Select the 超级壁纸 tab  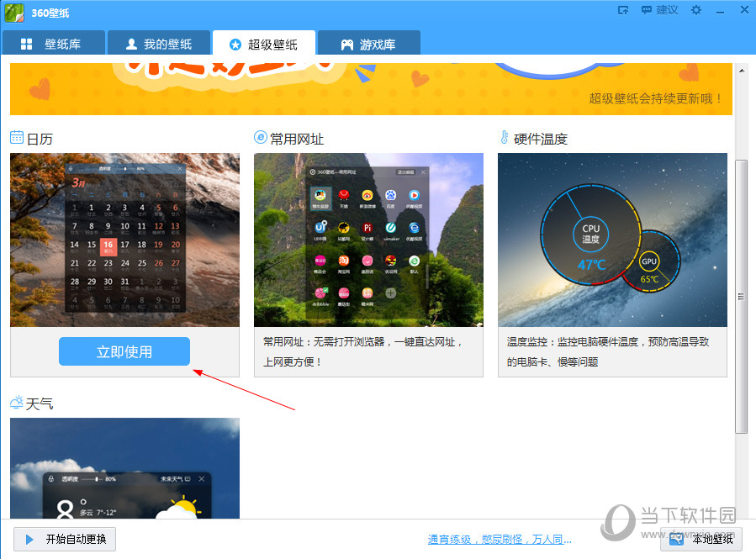(x=263, y=44)
